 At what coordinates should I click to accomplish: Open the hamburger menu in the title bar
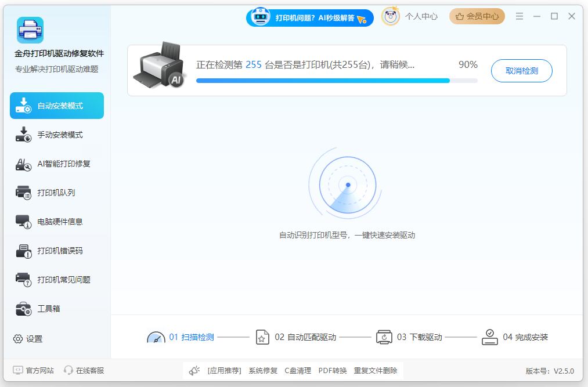(x=520, y=16)
